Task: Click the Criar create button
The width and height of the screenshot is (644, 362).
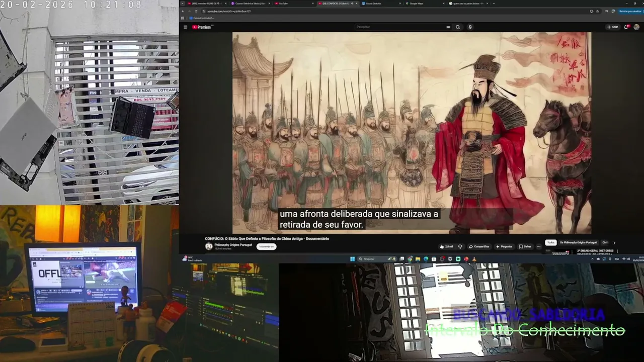Action: pos(612,27)
